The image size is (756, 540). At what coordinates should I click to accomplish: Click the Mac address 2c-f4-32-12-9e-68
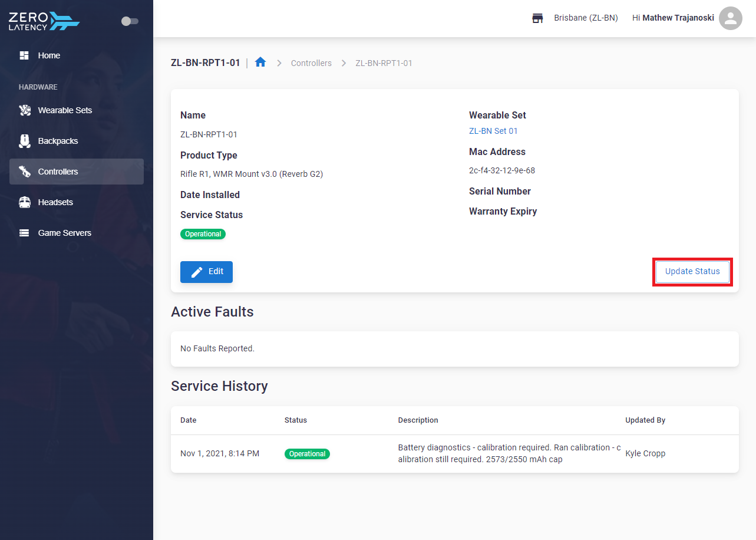tap(502, 171)
